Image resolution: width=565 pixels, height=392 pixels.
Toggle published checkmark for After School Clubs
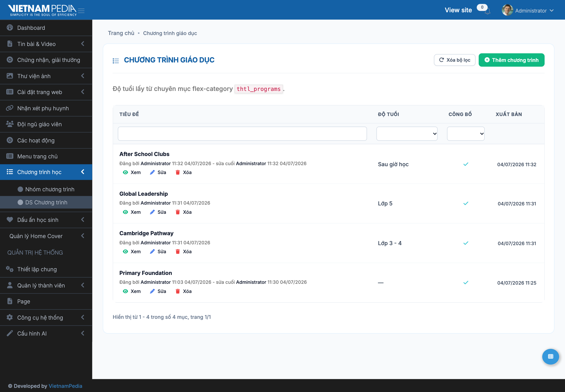pos(466,164)
